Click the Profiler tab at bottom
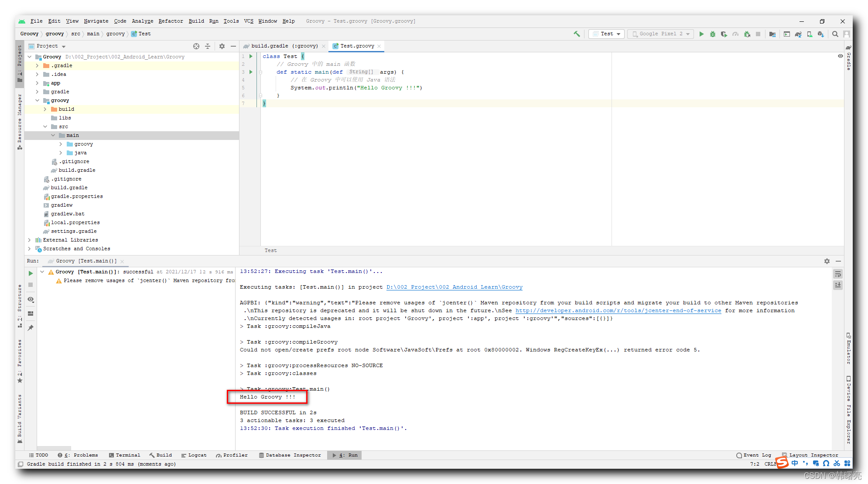The height and width of the screenshot is (484, 868). tap(236, 455)
